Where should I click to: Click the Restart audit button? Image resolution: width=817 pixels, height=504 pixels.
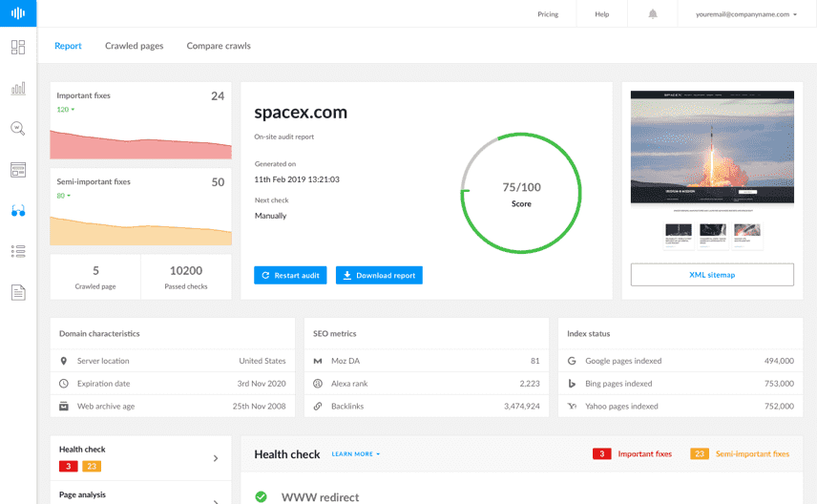(290, 275)
